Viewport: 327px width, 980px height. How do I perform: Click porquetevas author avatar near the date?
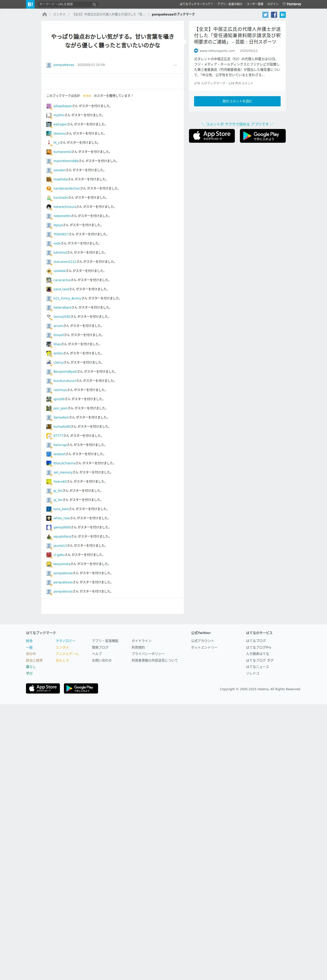(49, 65)
